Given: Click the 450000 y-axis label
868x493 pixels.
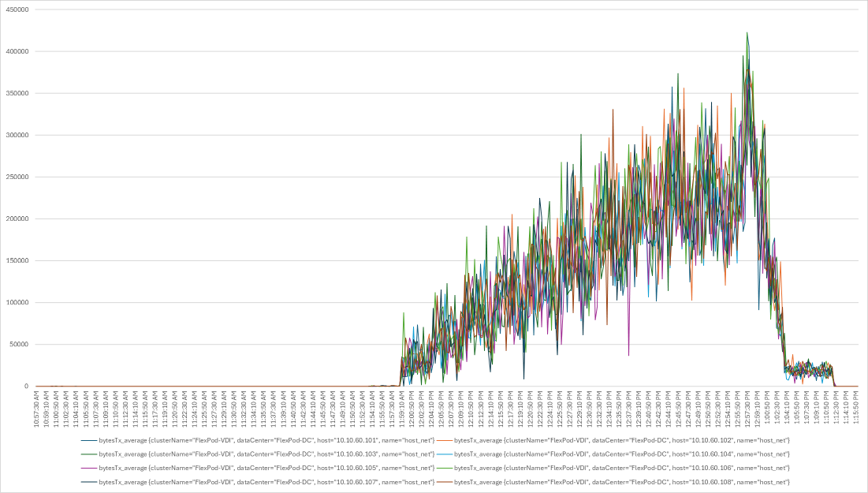Looking at the screenshot, I should pyautogui.click(x=16, y=10).
